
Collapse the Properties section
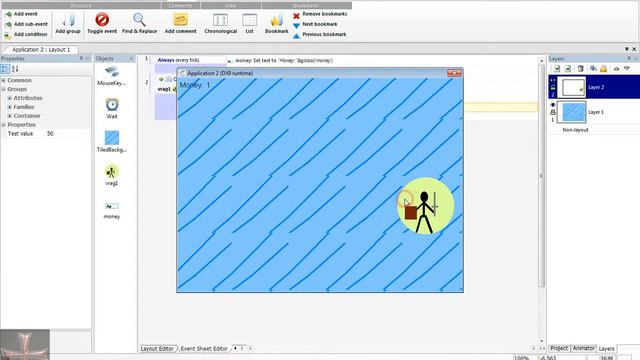pos(3,125)
